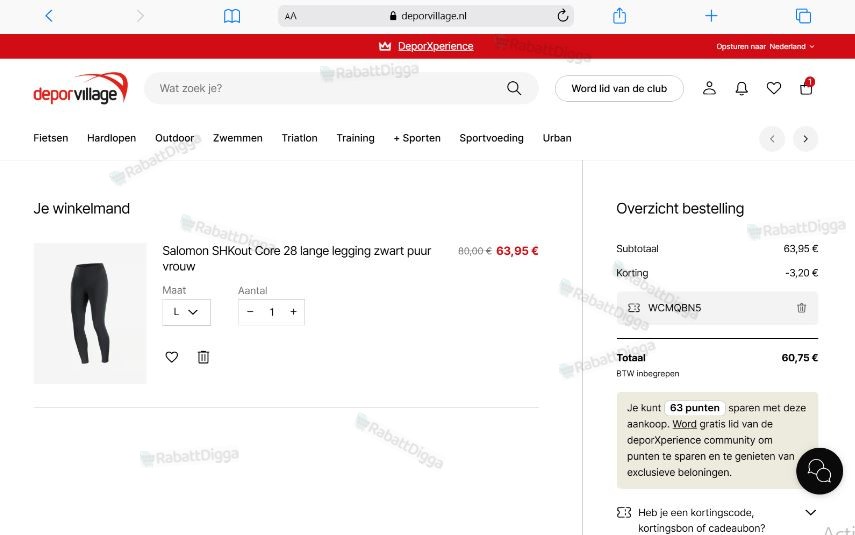855x535 pixels.
Task: Open the live chat bubble
Action: coord(819,471)
